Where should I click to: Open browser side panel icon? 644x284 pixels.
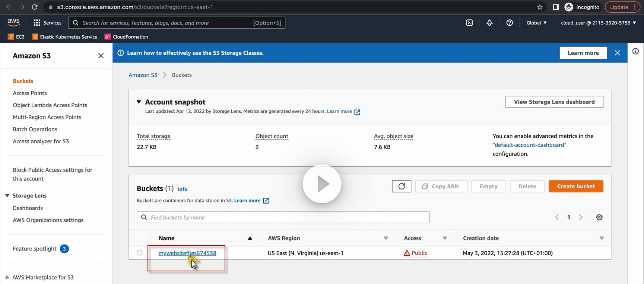(x=556, y=7)
